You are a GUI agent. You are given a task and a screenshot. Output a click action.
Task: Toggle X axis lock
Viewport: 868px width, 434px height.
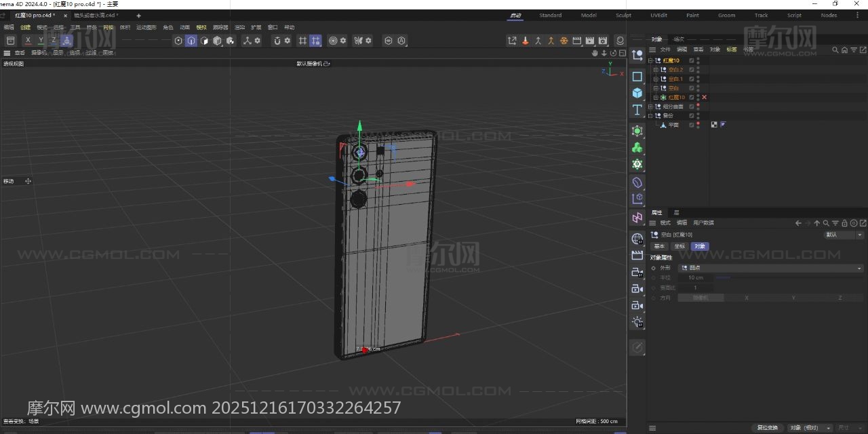point(28,41)
